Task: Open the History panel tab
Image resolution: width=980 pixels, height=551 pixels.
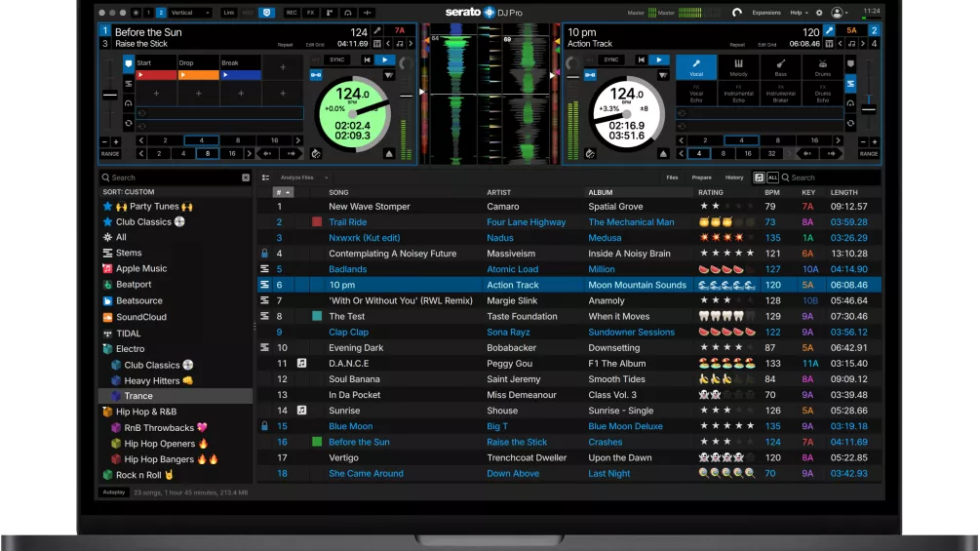Action: tap(733, 177)
